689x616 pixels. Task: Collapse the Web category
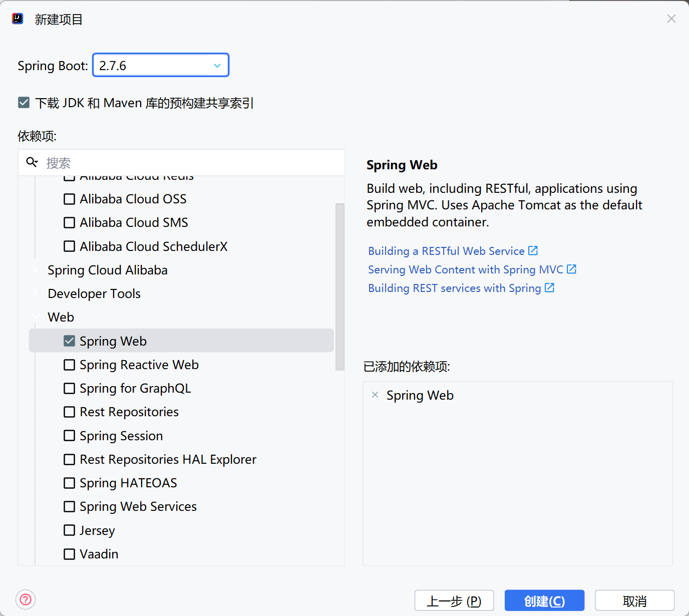point(36,317)
